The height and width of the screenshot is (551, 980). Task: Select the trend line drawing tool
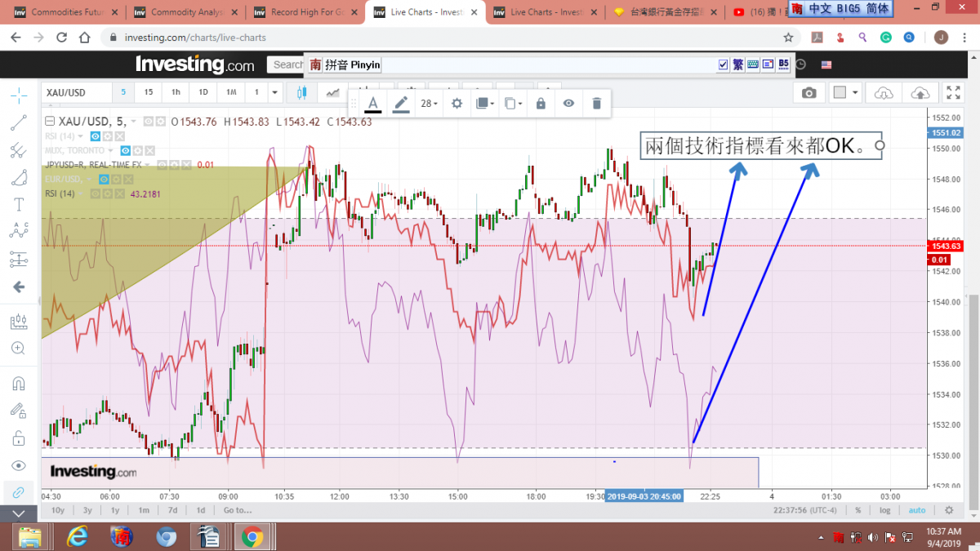(18, 123)
